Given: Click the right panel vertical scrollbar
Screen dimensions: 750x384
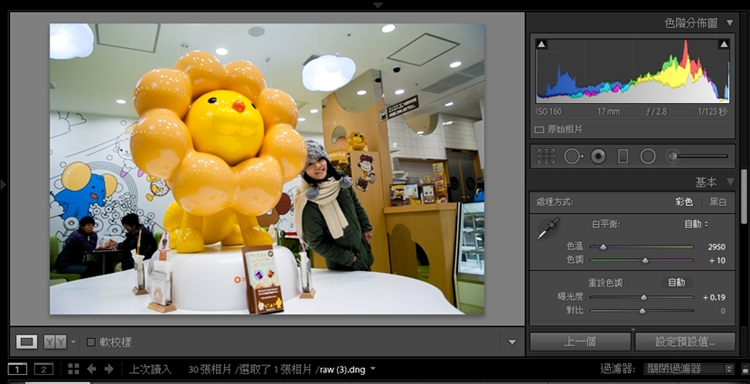Looking at the screenshot, I should coord(744,196).
